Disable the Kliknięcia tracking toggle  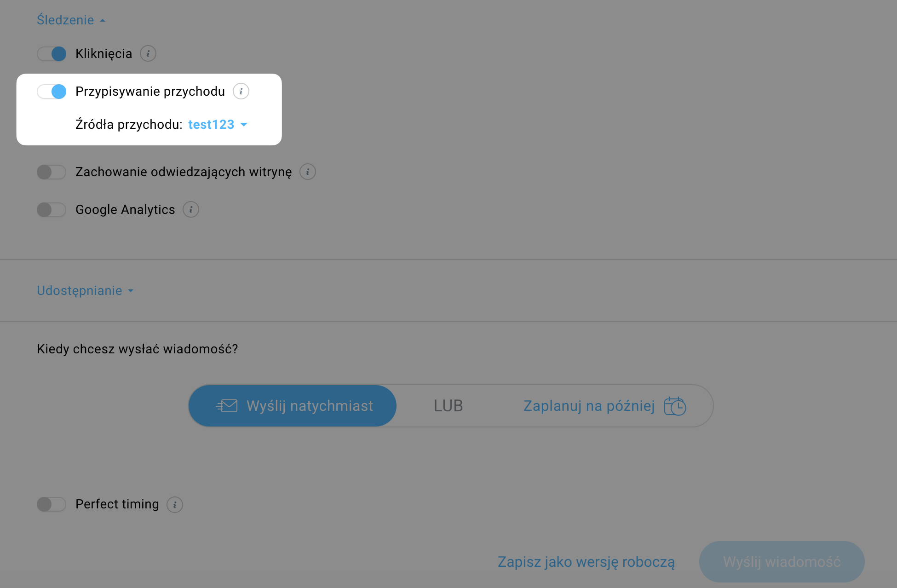click(52, 54)
